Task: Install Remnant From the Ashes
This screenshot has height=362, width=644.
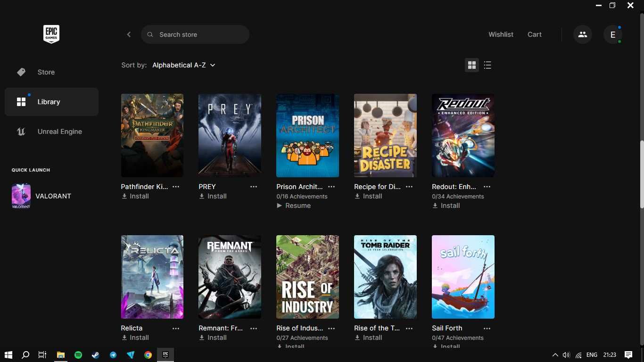Action: [213, 337]
